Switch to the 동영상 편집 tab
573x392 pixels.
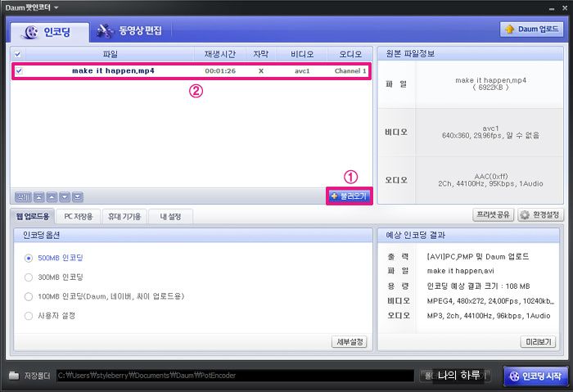pos(129,30)
